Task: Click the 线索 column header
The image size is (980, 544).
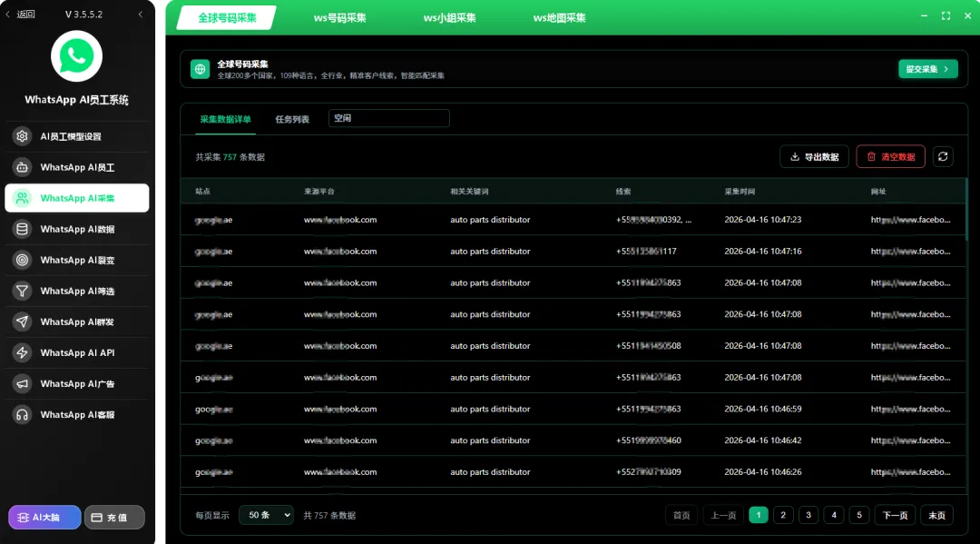Action: pos(623,192)
